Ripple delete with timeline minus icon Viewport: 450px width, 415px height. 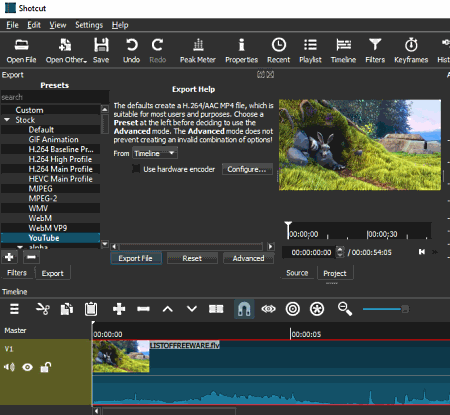pyautogui.click(x=143, y=309)
